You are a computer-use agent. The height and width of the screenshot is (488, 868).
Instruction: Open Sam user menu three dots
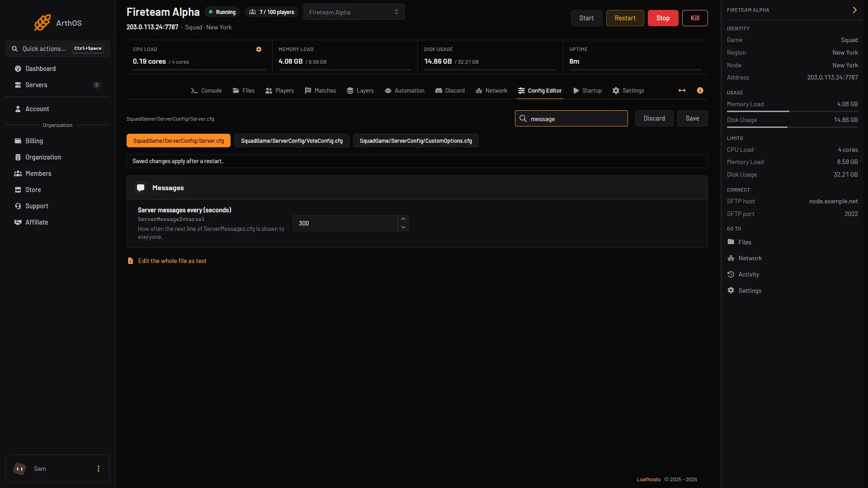click(98, 469)
